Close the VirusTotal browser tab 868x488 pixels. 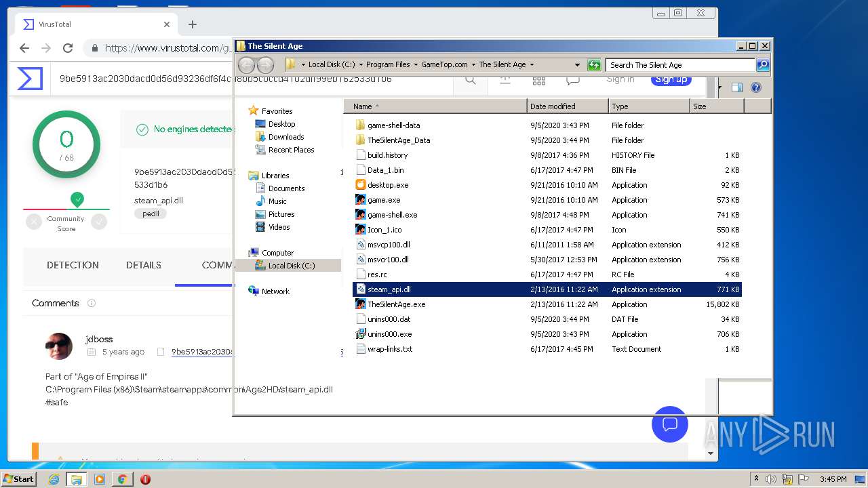click(x=167, y=24)
